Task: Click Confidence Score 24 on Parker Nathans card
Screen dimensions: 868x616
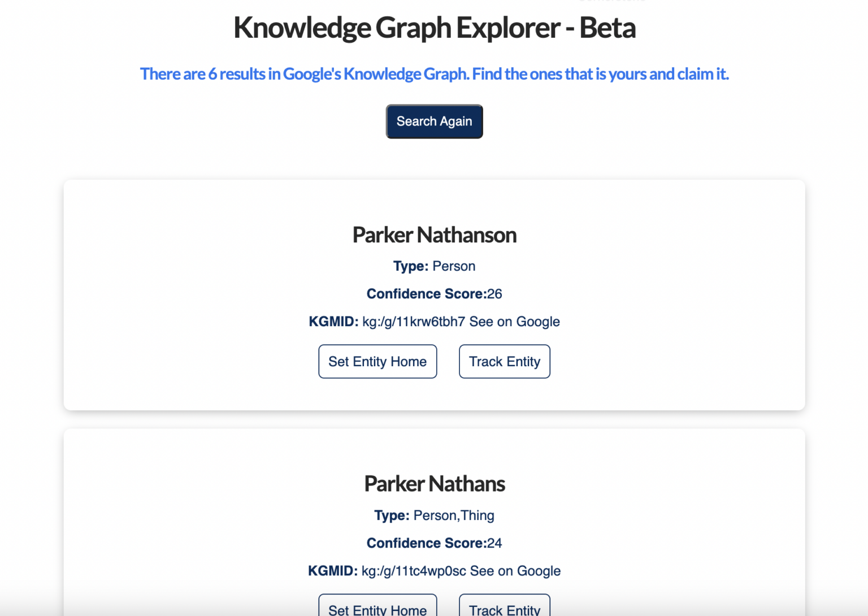Action: click(x=434, y=543)
